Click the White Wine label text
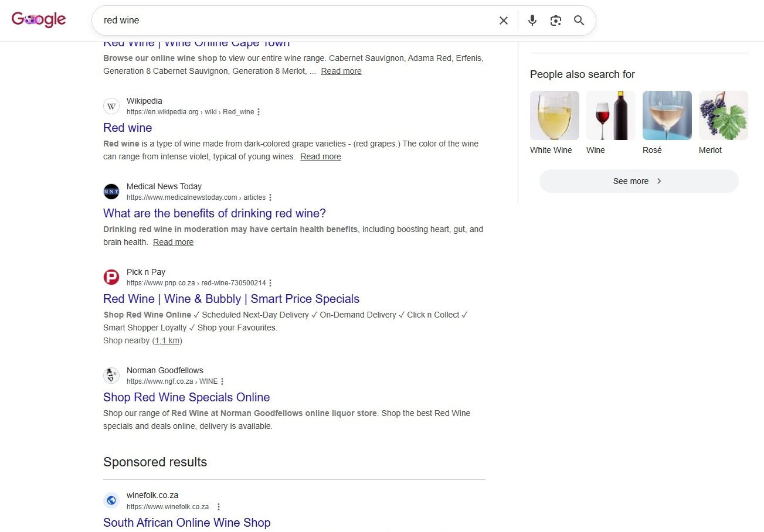This screenshot has width=764, height=532. pos(551,150)
